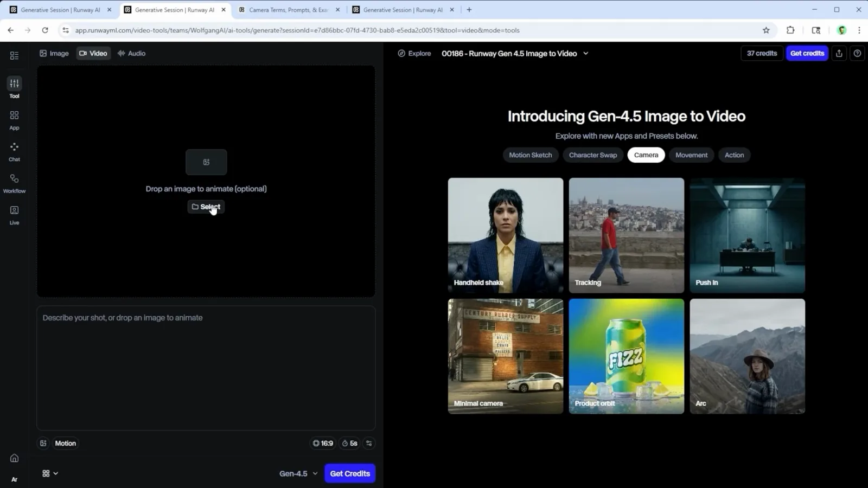
Task: Open the App section in sidebar
Action: 14,120
